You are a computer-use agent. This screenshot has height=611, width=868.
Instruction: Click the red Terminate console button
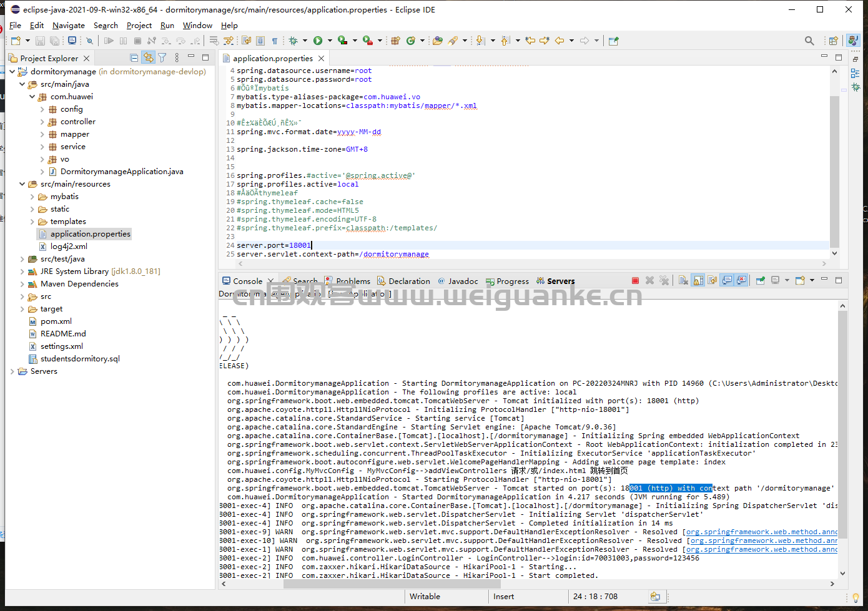(635, 280)
